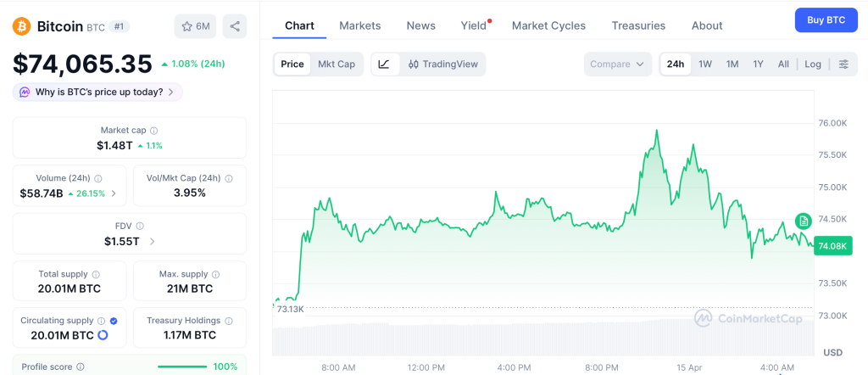Click the circulating supply verified badge
The width and height of the screenshot is (868, 375).
click(114, 321)
